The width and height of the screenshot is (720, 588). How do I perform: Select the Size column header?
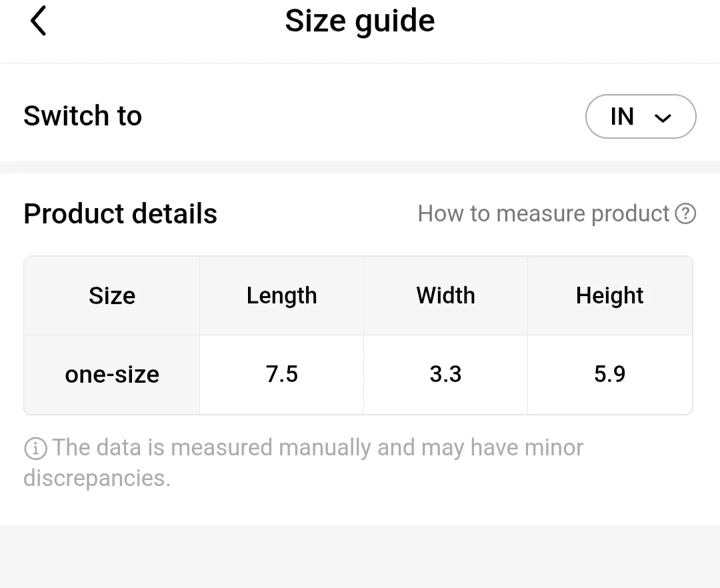pyautogui.click(x=112, y=296)
